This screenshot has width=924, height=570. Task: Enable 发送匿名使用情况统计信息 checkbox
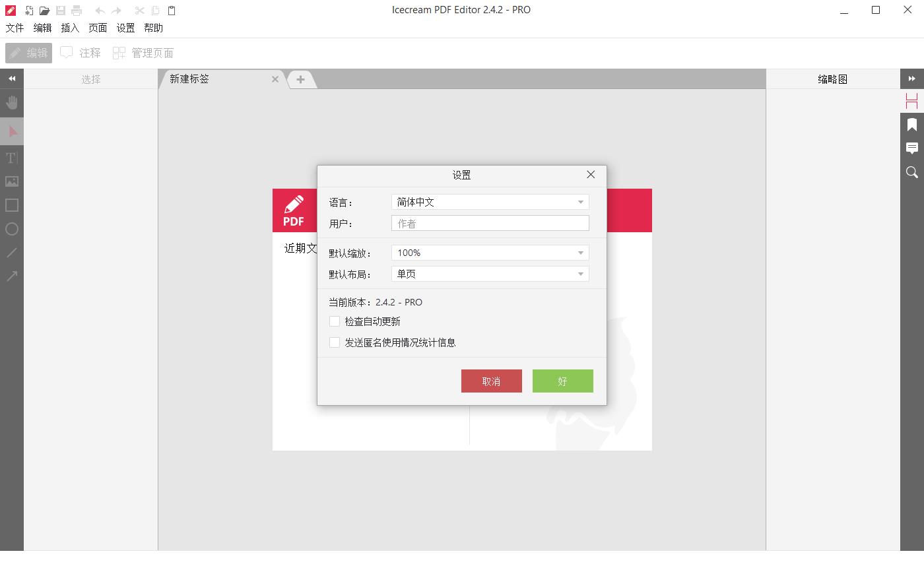(x=335, y=342)
